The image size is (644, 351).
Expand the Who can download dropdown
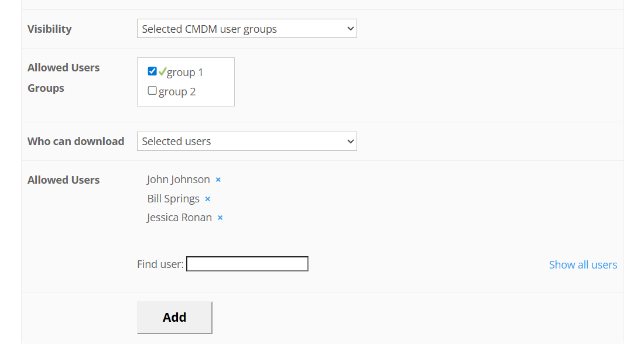(246, 142)
